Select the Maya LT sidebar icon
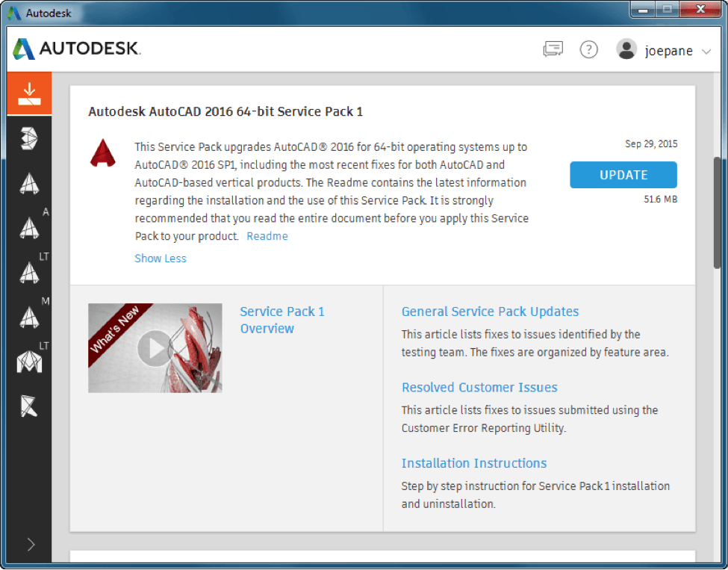The height and width of the screenshot is (570, 728). tap(29, 362)
